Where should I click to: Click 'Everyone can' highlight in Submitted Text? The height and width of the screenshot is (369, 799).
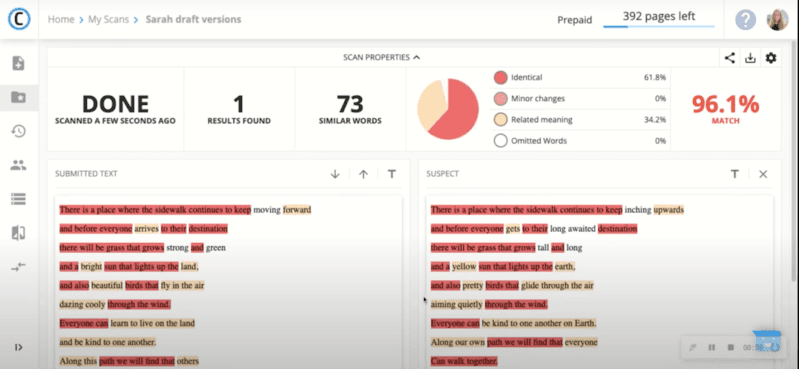(84, 323)
